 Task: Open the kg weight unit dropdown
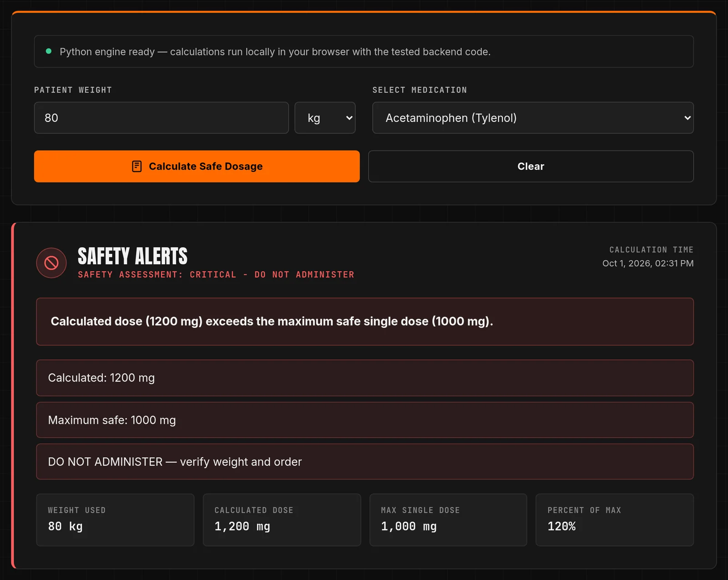pyautogui.click(x=325, y=118)
